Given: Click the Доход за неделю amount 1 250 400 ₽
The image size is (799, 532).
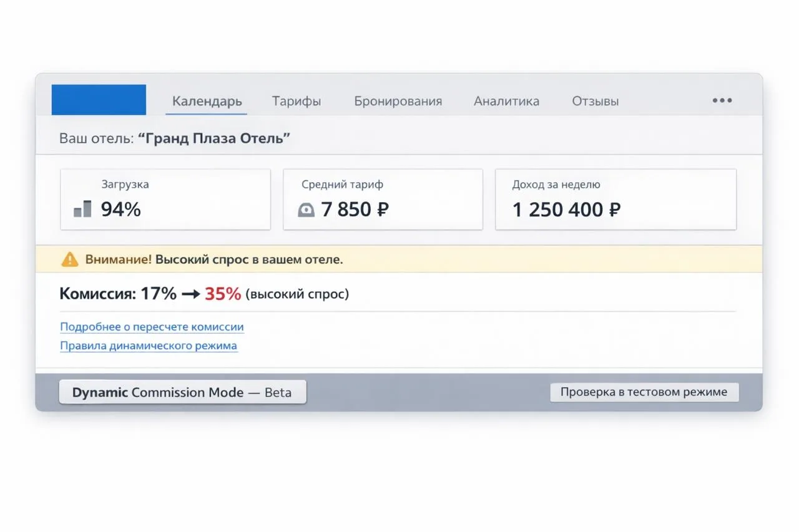Looking at the screenshot, I should click(566, 210).
